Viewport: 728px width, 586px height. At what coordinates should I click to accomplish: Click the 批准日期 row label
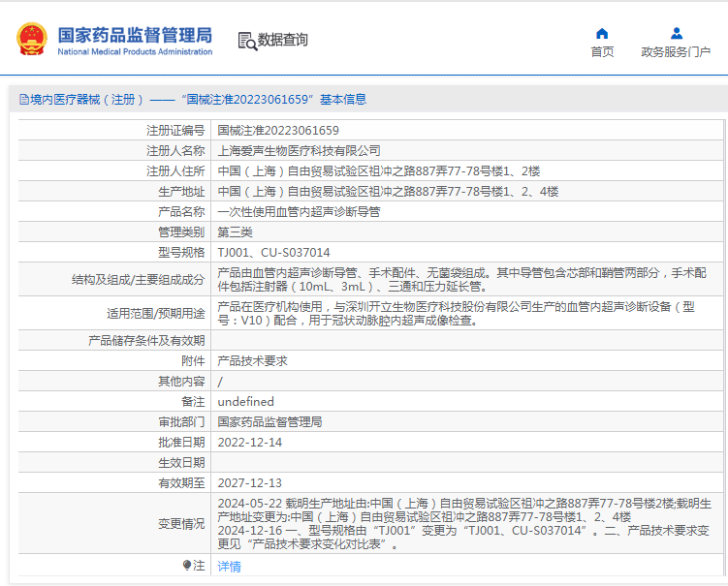point(181,443)
